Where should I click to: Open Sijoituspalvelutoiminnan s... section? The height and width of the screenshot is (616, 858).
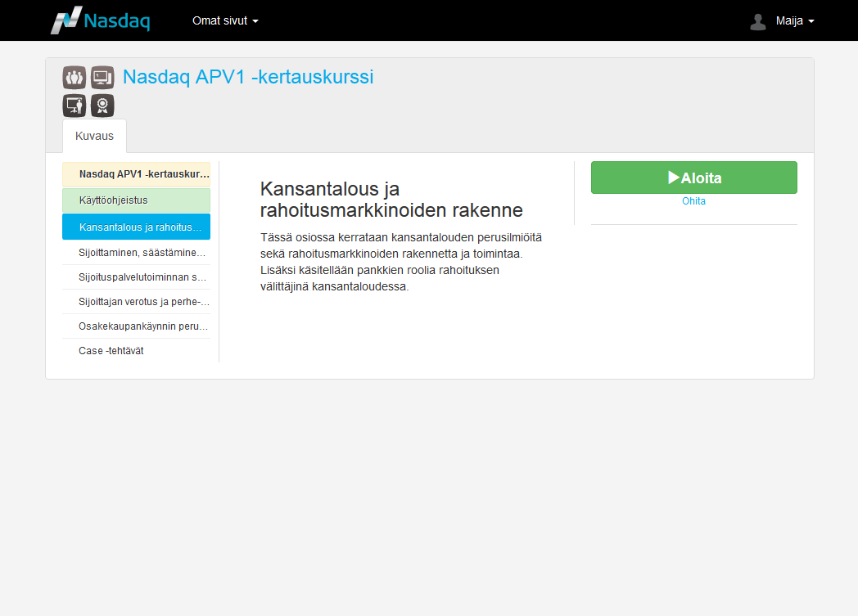(x=136, y=277)
